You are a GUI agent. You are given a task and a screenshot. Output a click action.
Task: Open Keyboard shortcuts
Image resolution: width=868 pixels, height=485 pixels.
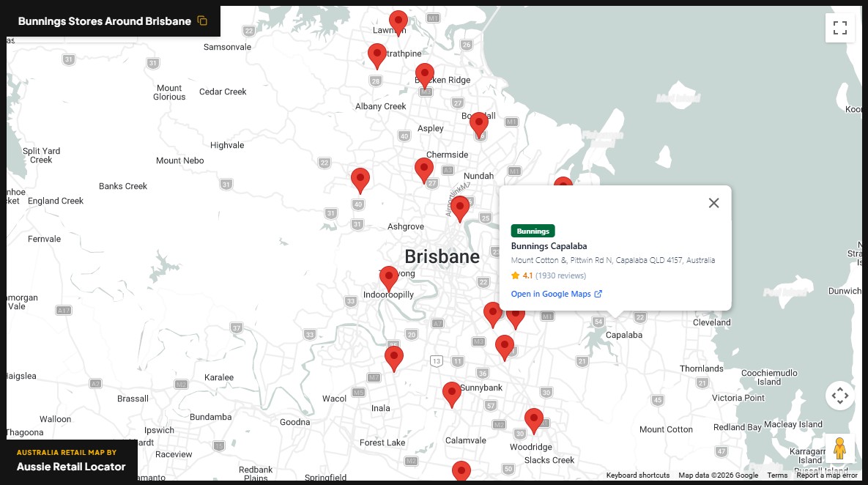point(638,475)
